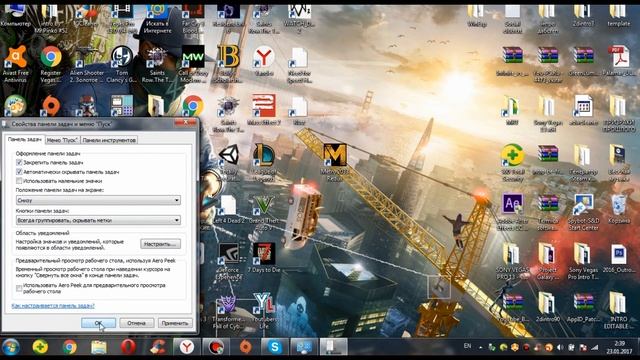Screen dimensions: 640x360
Task: Select PDF document desktop icon
Action: [619, 61]
